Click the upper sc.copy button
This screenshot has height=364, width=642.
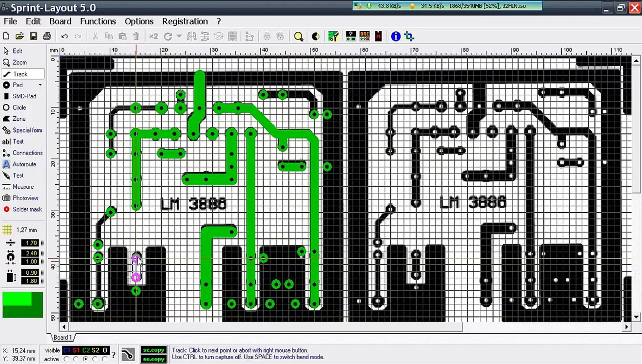click(153, 350)
